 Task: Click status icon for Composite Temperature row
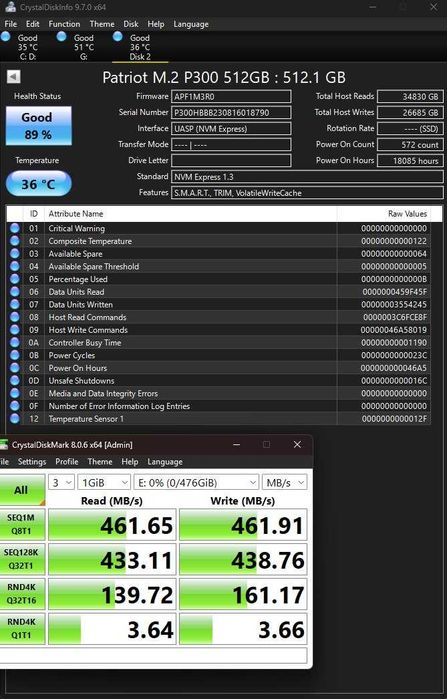pyautogui.click(x=15, y=241)
